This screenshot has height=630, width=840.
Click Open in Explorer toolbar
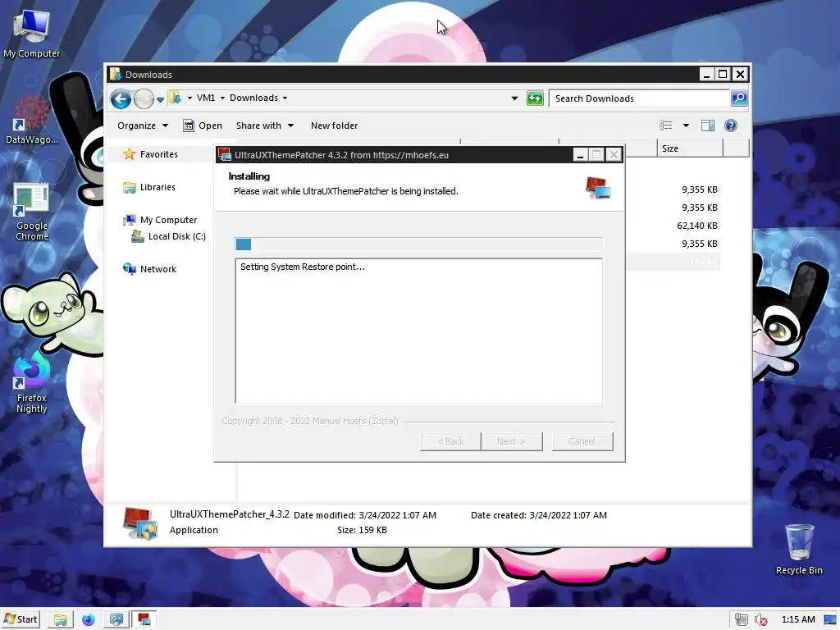click(x=203, y=126)
